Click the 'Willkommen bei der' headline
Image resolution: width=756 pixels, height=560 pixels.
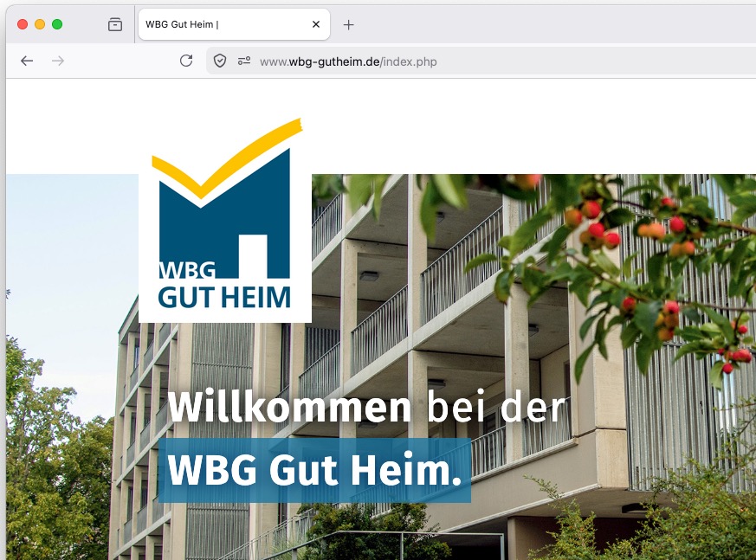[x=366, y=408]
